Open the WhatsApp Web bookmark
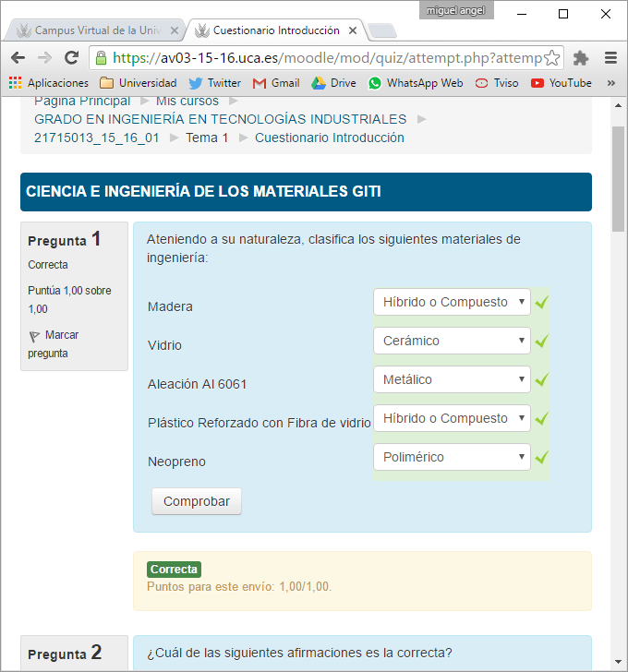Viewport: 628px width, 672px height. (416, 83)
